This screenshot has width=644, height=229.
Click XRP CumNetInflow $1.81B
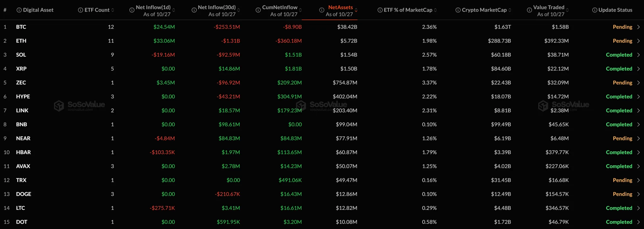(x=293, y=69)
